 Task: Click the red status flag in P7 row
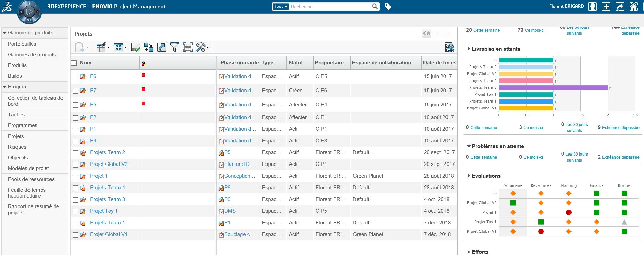(x=143, y=89)
